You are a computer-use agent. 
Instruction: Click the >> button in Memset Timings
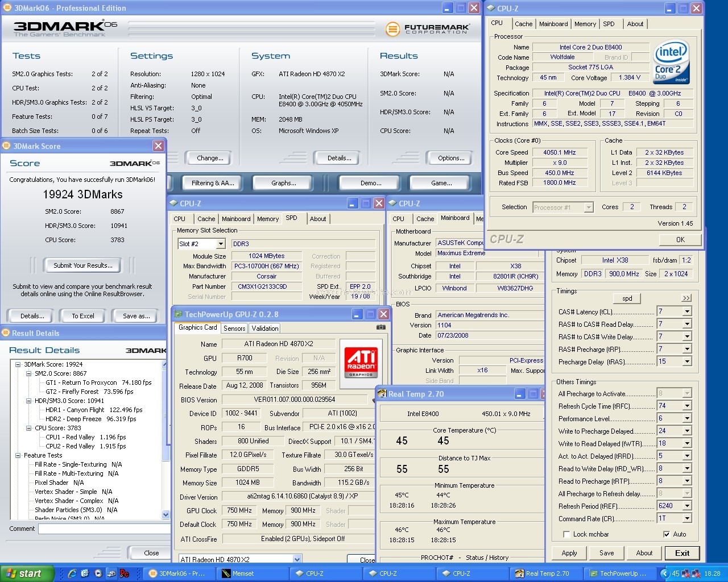click(686, 298)
